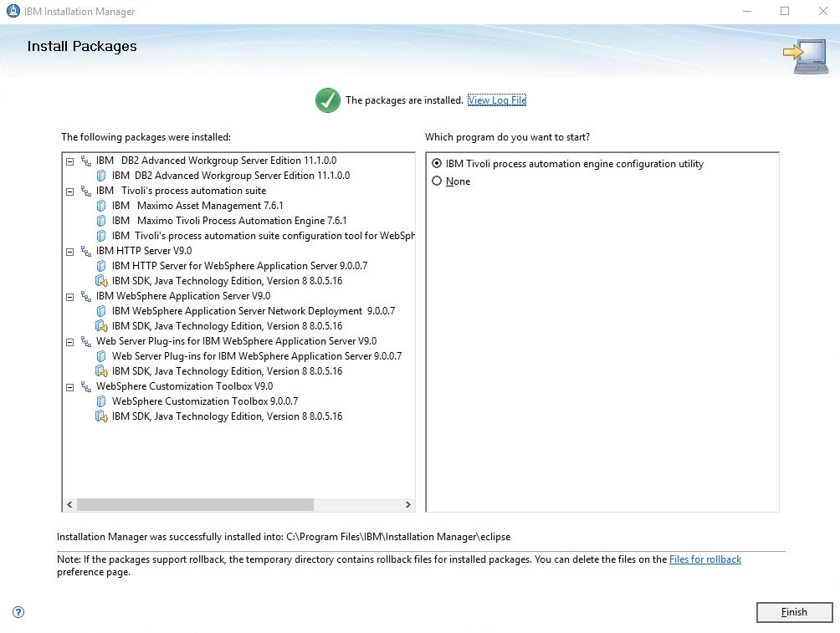Image resolution: width=840 pixels, height=633 pixels.
Task: Click group icon of Tivoli's process automation suite
Action: 85,191
